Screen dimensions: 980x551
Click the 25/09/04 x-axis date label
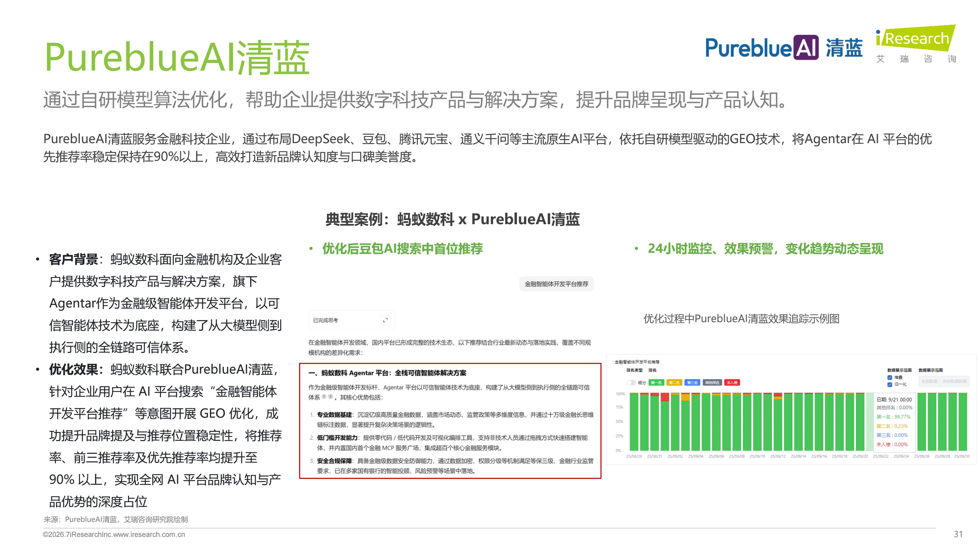(696, 456)
